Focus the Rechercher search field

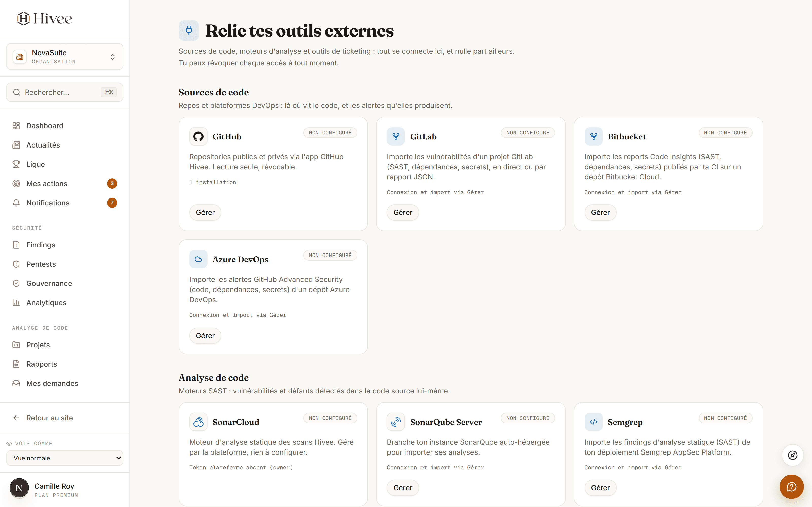click(x=65, y=92)
